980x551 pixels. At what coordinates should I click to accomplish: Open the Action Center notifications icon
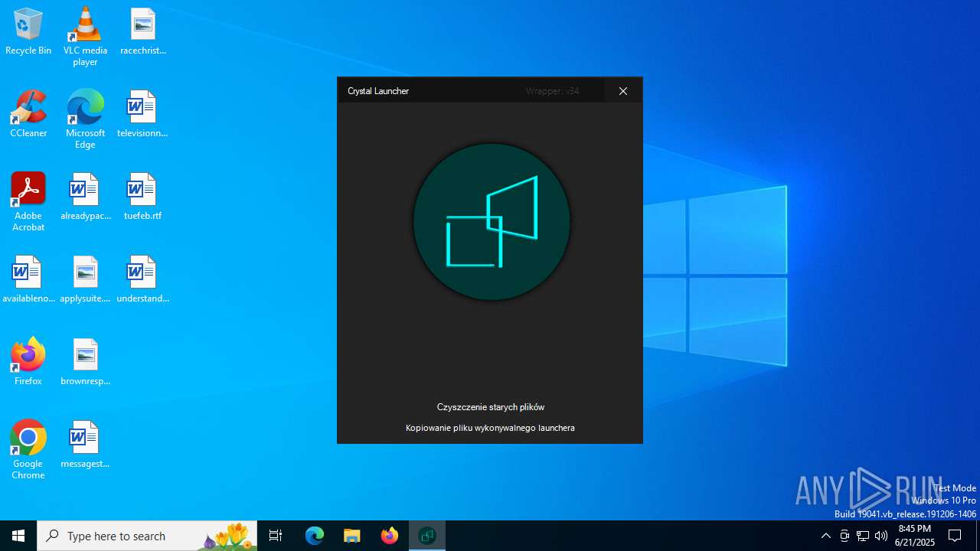pos(955,536)
